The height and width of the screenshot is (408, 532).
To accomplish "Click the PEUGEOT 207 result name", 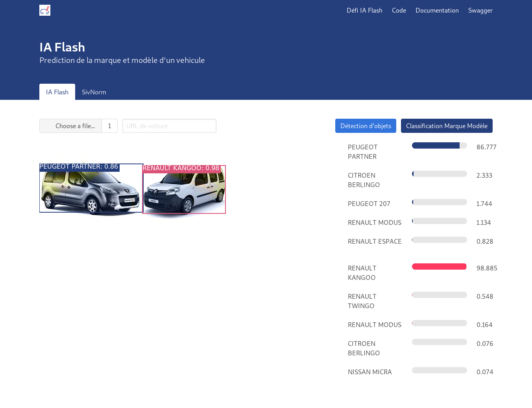I will point(369,204).
